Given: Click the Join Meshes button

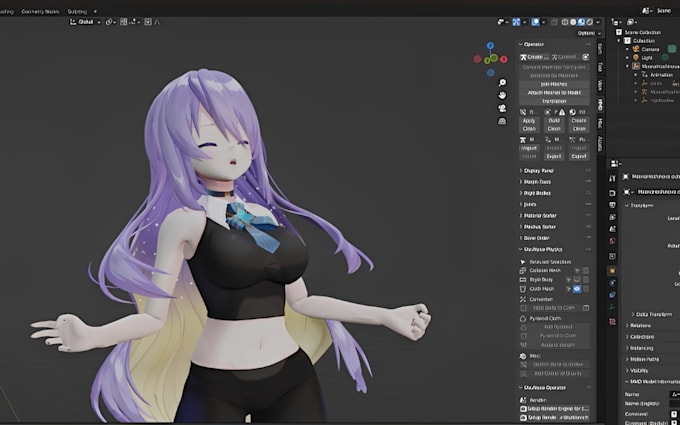Looking at the screenshot, I should (554, 84).
